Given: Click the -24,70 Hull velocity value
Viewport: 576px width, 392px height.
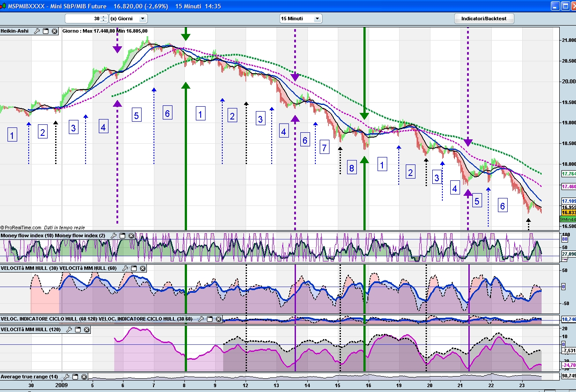Looking at the screenshot, I should pos(568,365).
